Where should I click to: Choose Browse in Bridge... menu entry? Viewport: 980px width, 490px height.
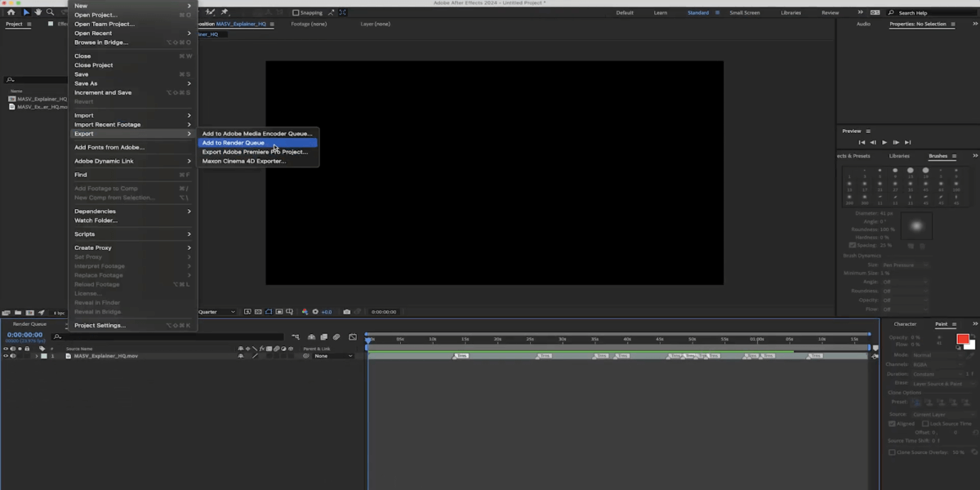click(x=132, y=42)
